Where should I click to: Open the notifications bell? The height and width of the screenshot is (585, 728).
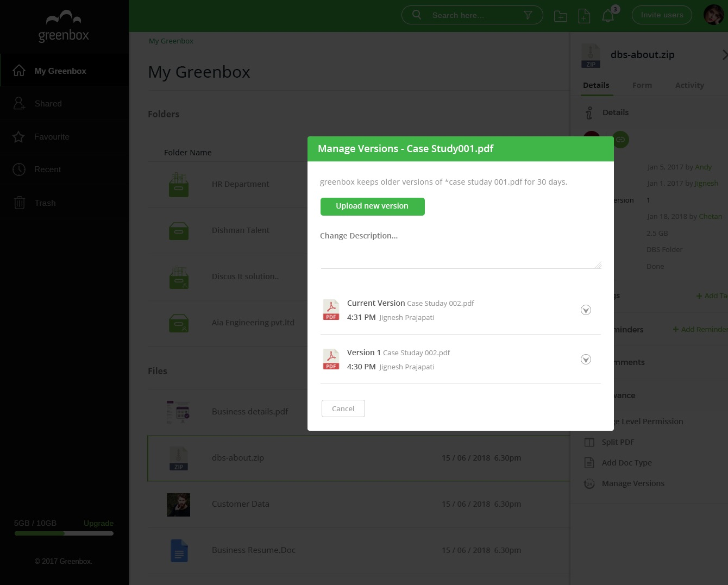[608, 16]
